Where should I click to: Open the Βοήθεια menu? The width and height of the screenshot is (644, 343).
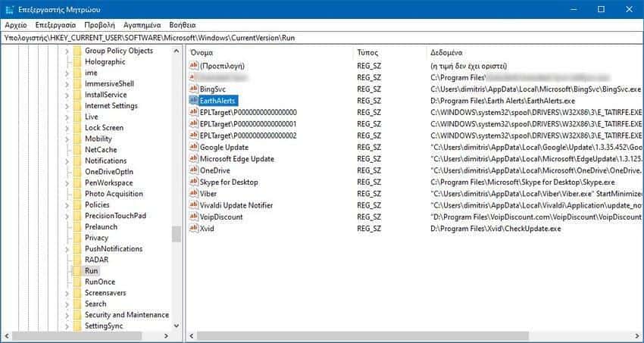pyautogui.click(x=183, y=25)
